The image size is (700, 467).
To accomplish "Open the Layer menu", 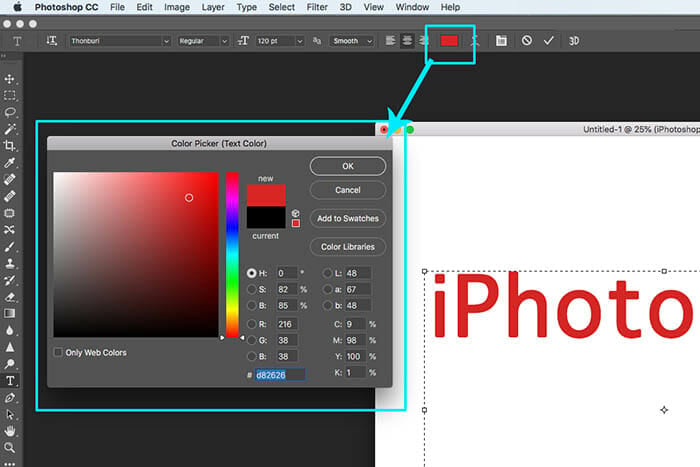I will (x=213, y=7).
